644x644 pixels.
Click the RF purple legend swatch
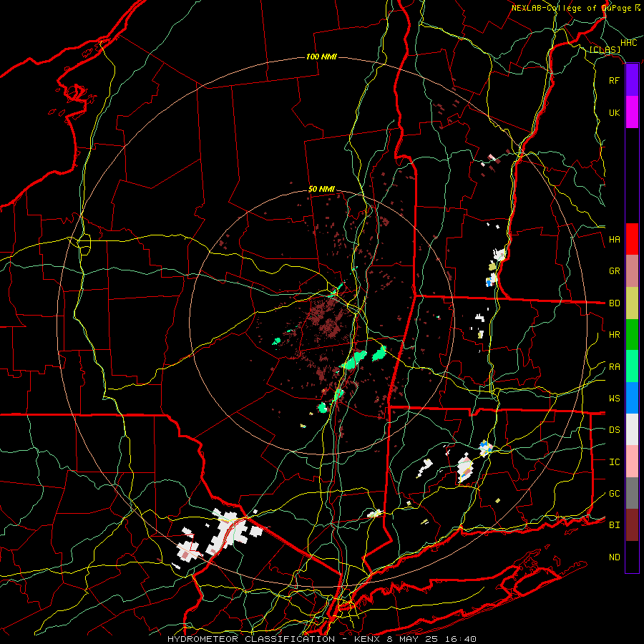coord(632,80)
